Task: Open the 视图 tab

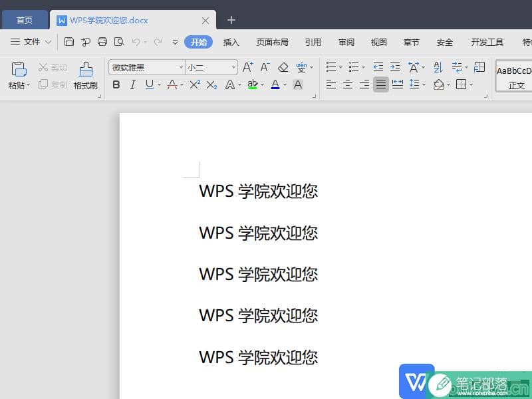Action: [378, 42]
